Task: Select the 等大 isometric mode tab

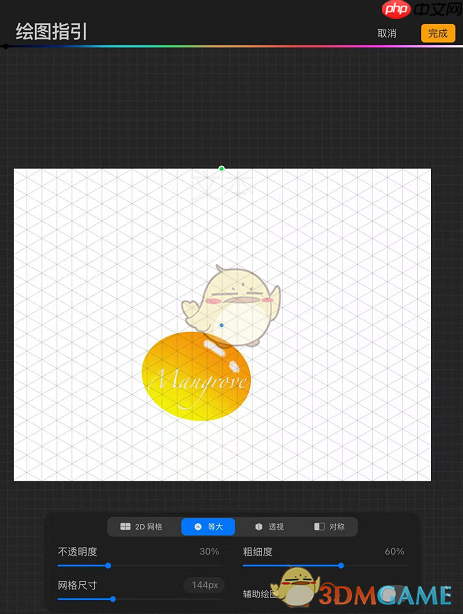Action: coord(208,527)
